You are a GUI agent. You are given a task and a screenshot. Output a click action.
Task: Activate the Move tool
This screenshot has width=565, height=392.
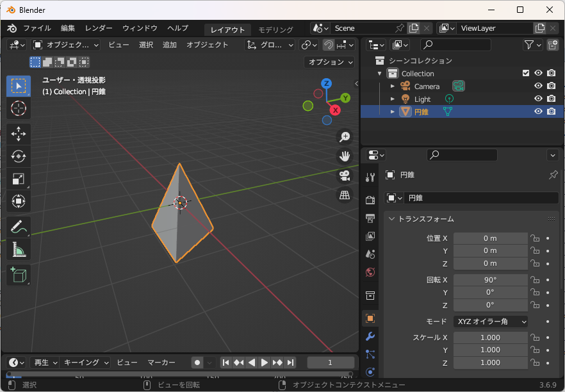point(19,134)
